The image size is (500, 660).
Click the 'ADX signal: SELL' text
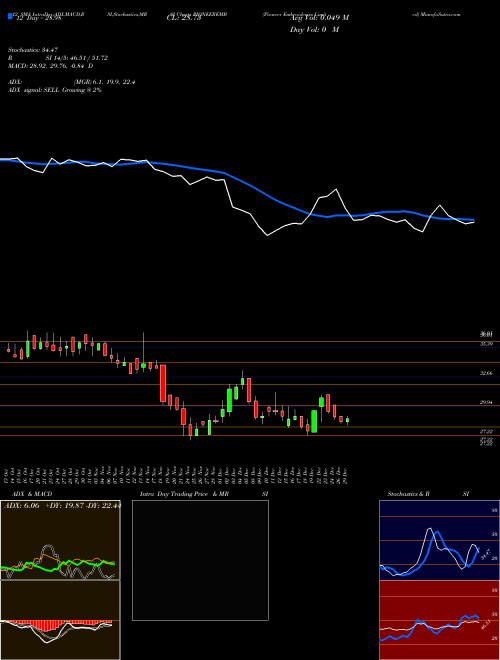(34, 90)
